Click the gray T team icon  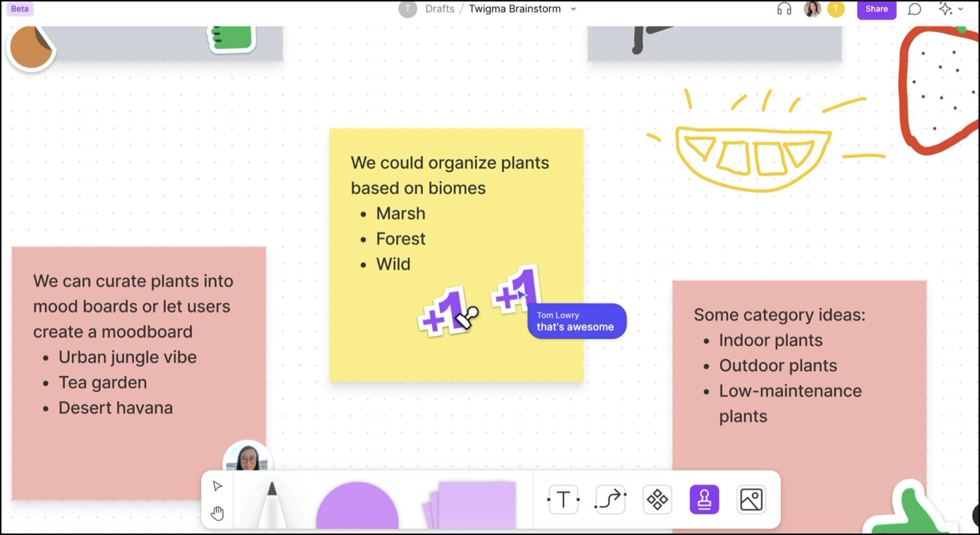[x=407, y=9]
